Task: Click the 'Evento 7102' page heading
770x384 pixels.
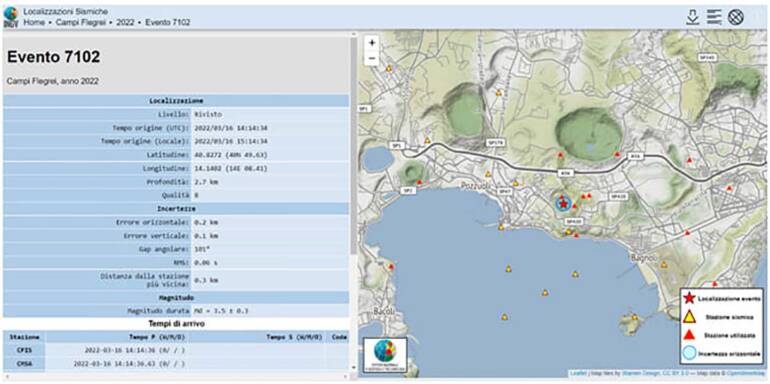Action: click(x=54, y=57)
